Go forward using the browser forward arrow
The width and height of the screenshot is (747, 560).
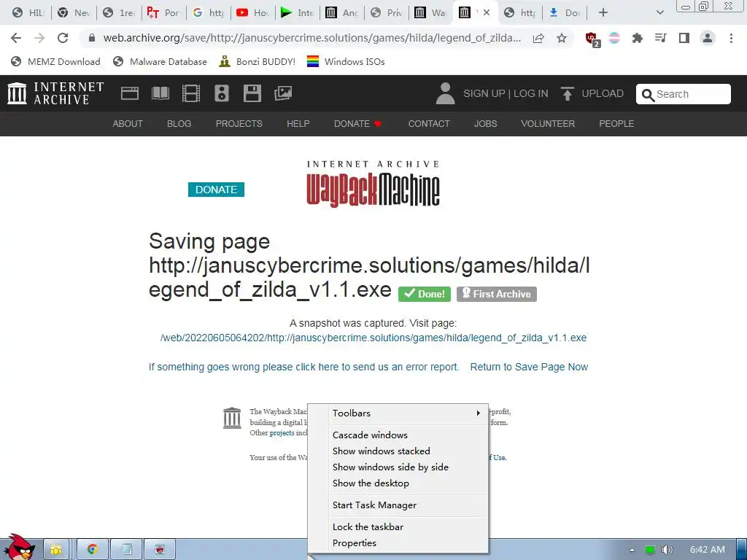(x=39, y=38)
